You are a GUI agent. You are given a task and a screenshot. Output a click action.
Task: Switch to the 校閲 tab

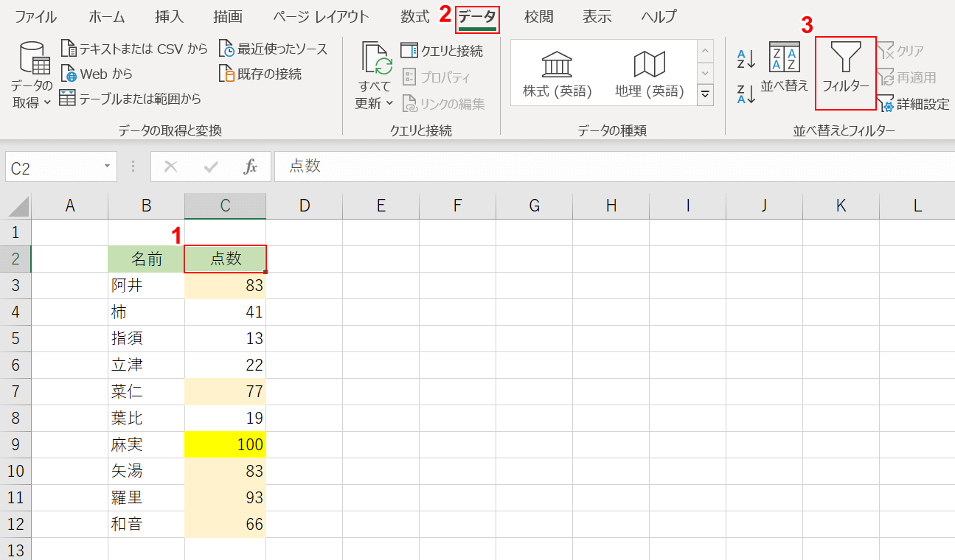[539, 16]
